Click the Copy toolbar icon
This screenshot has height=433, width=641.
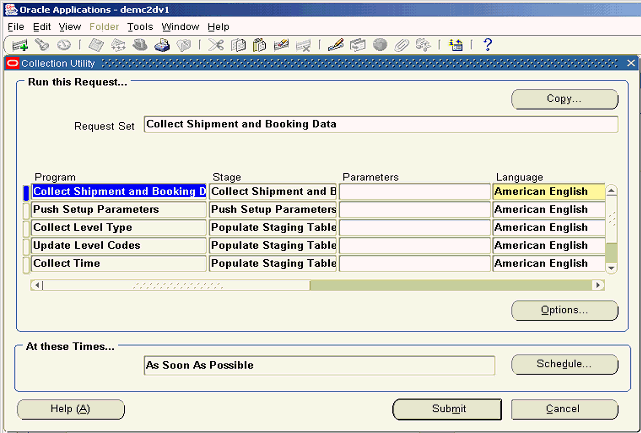(x=238, y=45)
